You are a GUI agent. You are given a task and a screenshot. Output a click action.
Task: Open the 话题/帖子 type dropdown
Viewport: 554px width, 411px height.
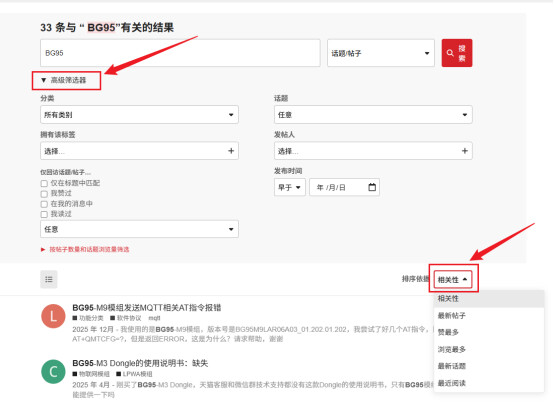point(381,53)
